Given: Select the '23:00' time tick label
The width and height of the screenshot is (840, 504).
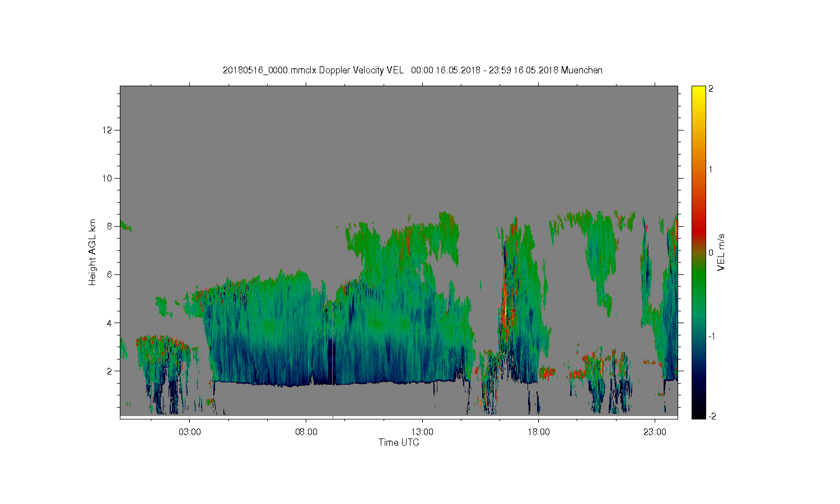Looking at the screenshot, I should pos(655,432).
